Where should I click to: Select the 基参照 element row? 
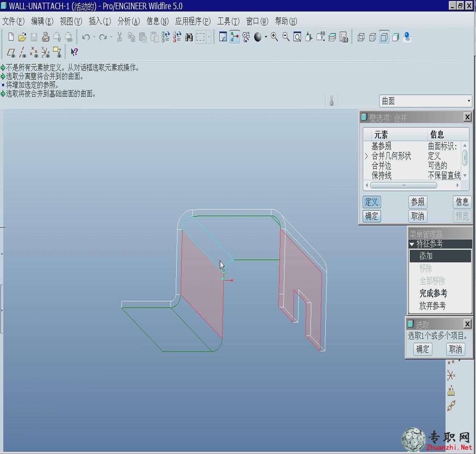point(412,146)
